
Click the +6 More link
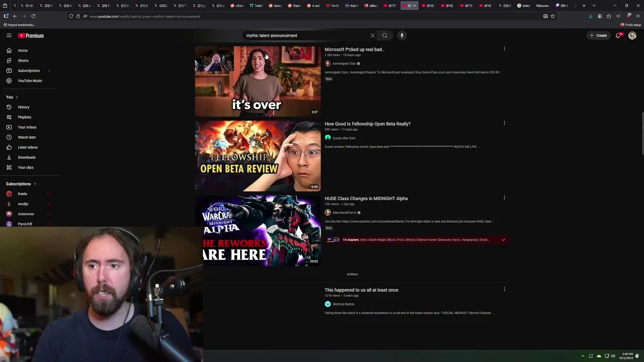[x=352, y=274]
